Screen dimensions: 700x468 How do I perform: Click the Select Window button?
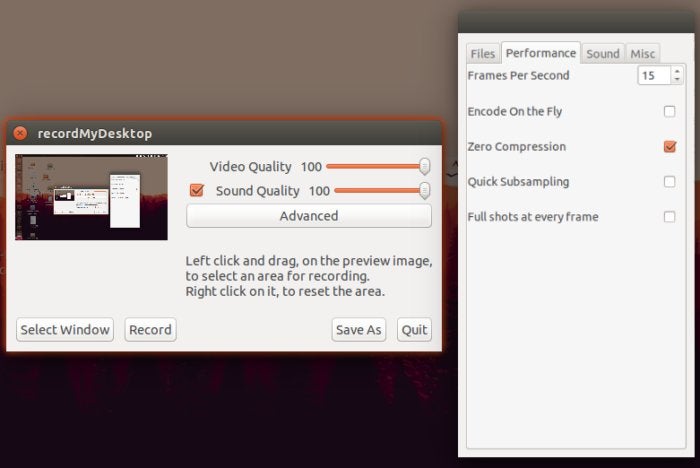tap(65, 330)
